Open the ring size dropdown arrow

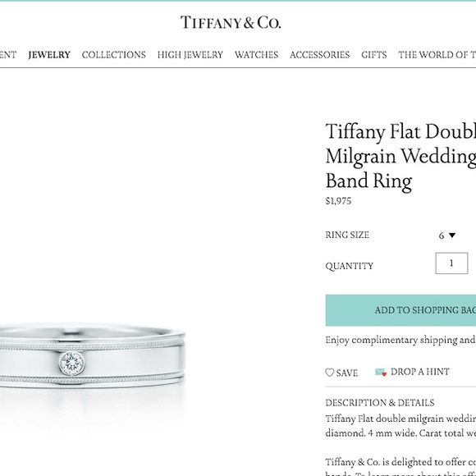pyautogui.click(x=452, y=235)
